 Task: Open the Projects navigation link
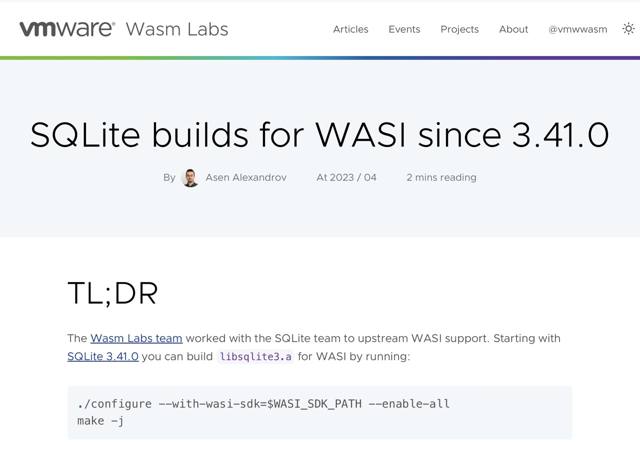(459, 29)
